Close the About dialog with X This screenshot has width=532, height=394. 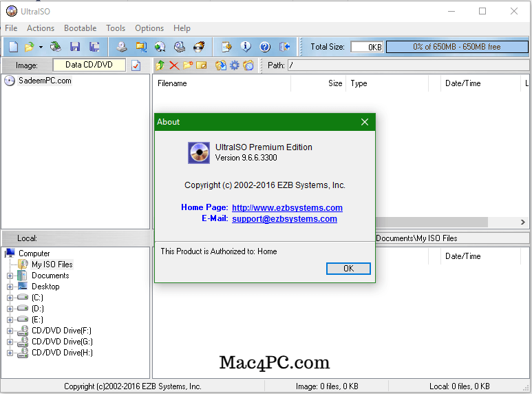(365, 122)
